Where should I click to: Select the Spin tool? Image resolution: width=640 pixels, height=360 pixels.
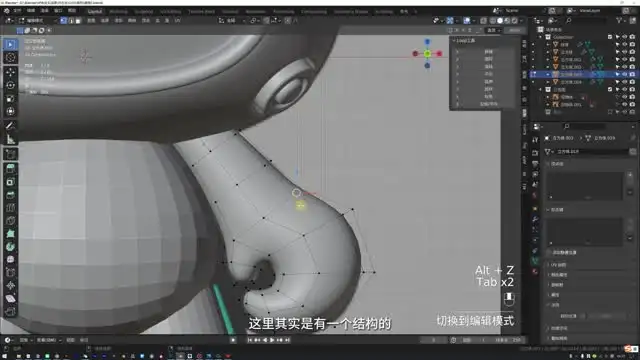(x=10, y=247)
